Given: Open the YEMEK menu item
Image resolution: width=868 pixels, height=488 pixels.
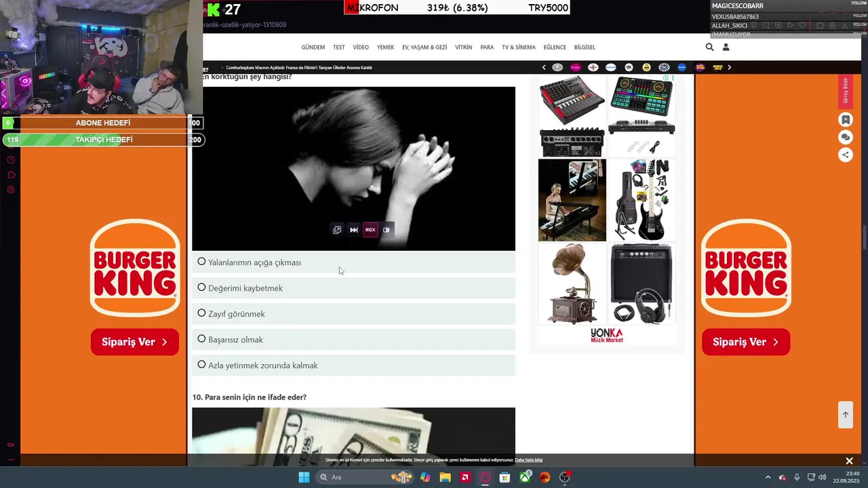Looking at the screenshot, I should [385, 47].
